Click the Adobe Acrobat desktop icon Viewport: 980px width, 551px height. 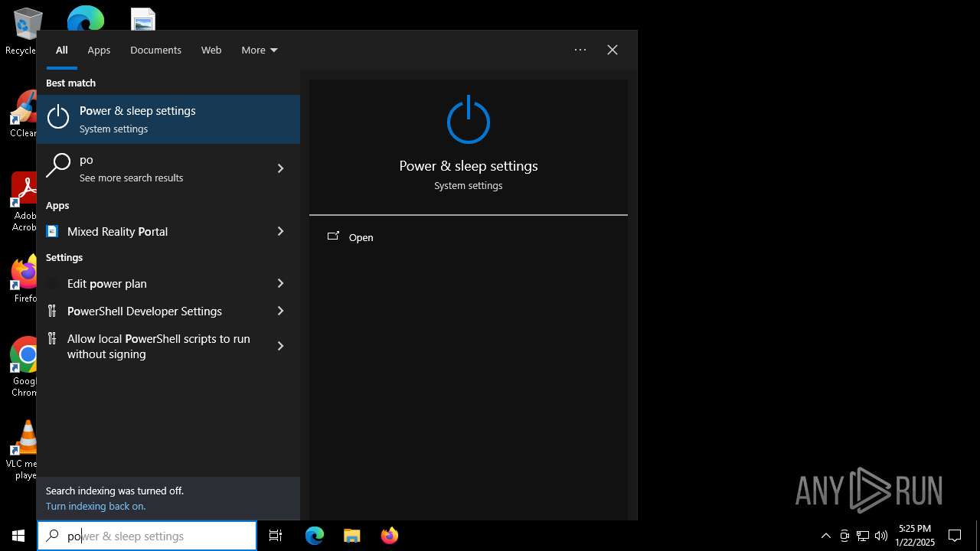coord(24,201)
